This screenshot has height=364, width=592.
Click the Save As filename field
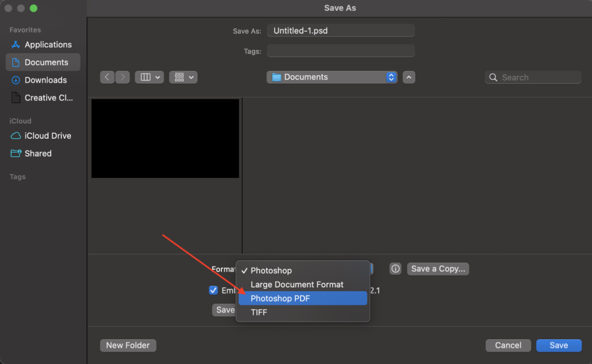tap(341, 31)
